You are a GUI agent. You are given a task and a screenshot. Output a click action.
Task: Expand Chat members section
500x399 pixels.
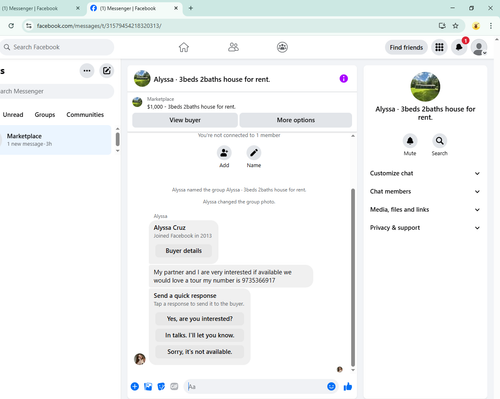click(x=425, y=191)
